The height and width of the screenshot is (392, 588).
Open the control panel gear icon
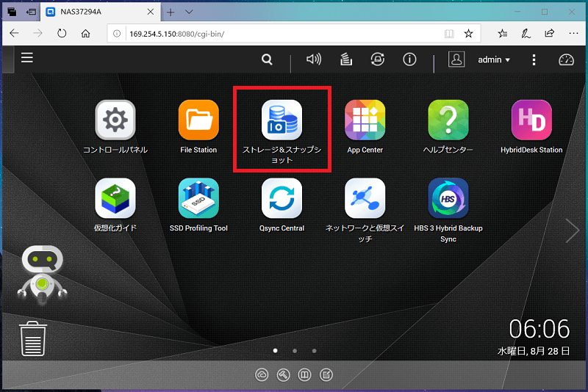pos(115,120)
